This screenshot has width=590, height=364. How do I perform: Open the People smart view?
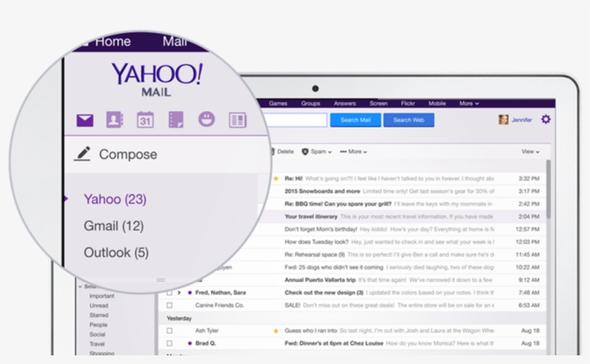coord(98,324)
